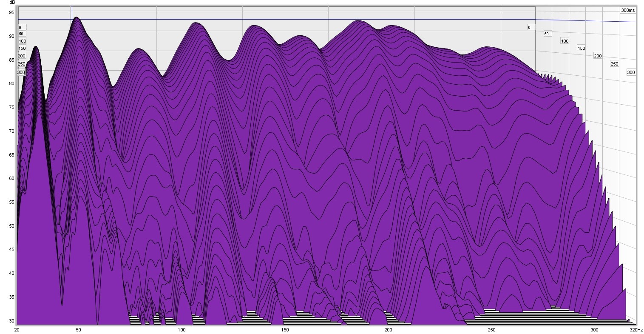The width and height of the screenshot is (644, 334).
Task: Select the 60 dB level axis label
Action: pyautogui.click(x=11, y=178)
